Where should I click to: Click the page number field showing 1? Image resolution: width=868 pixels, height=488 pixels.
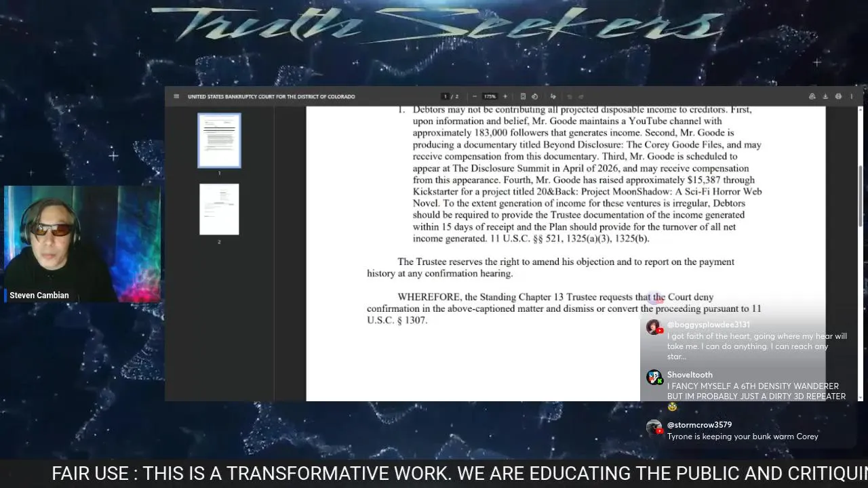[x=445, y=96]
